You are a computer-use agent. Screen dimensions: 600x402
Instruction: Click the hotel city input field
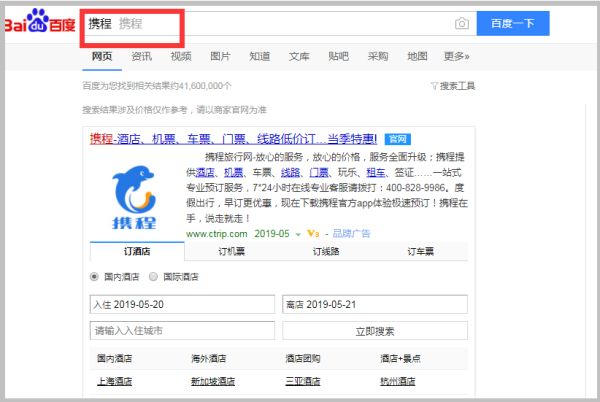[182, 330]
